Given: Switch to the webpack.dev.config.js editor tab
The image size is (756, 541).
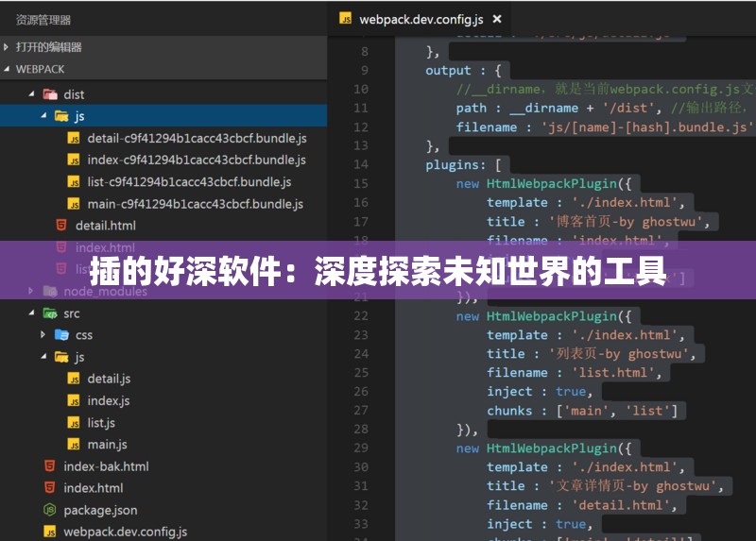Looking at the screenshot, I should [x=418, y=19].
